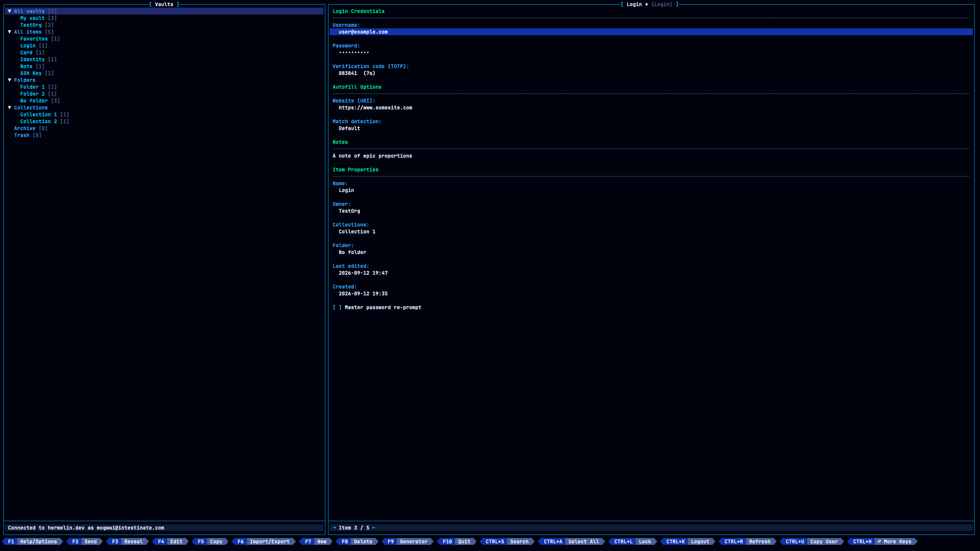Go to previous item using left arrow
The image size is (980, 551).
tap(334, 528)
